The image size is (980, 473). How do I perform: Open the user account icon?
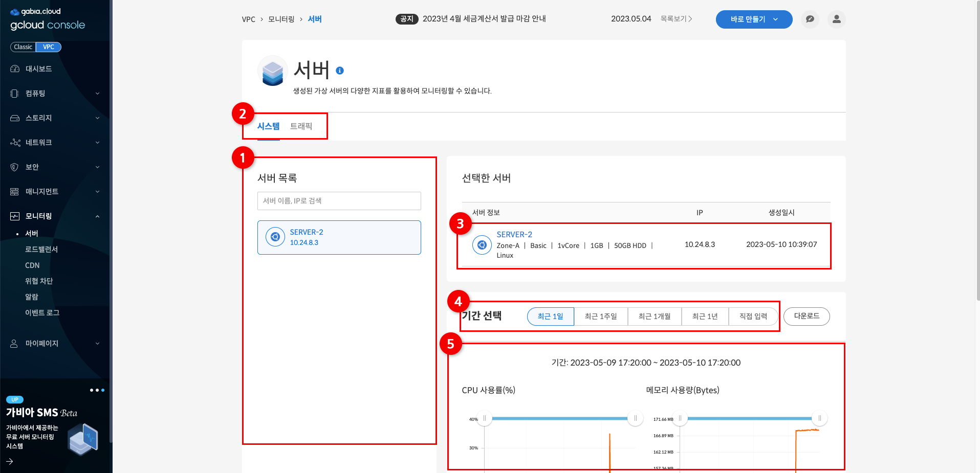[837, 19]
